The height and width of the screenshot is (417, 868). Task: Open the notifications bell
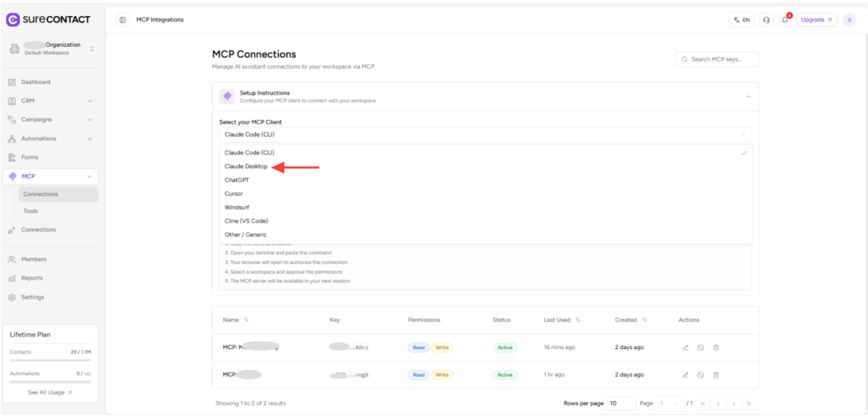[x=786, y=20]
